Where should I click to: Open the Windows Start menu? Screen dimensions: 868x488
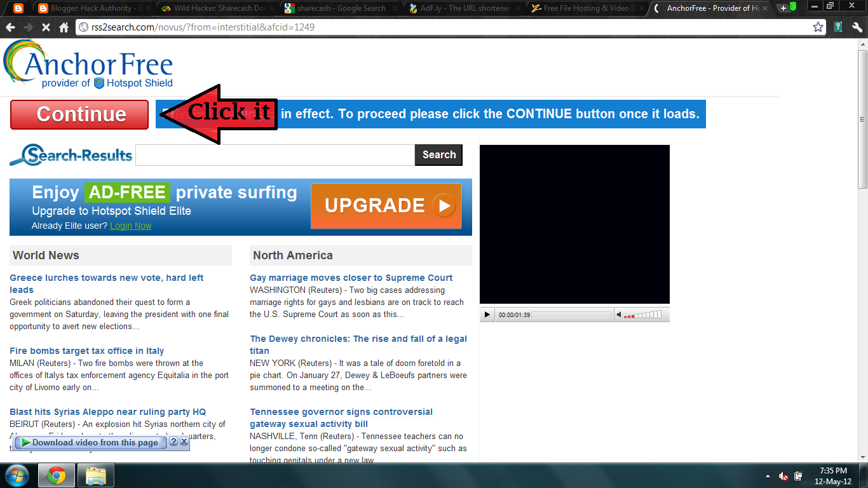(x=17, y=475)
